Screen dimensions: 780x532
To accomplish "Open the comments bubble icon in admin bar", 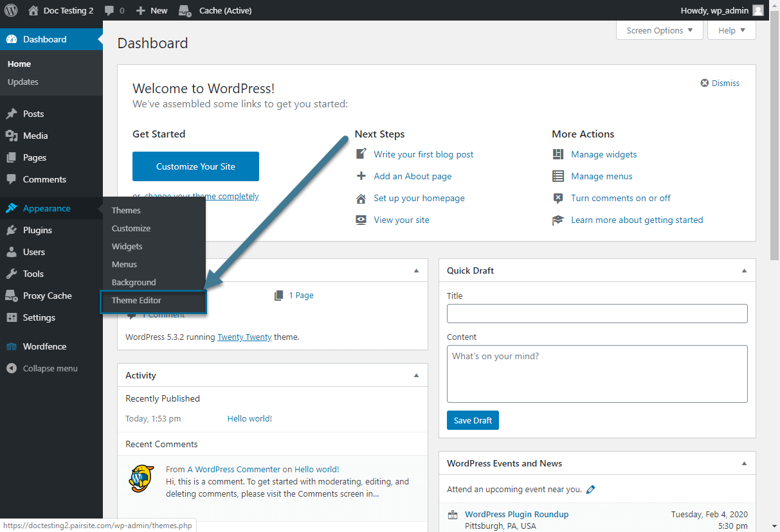I will (109, 11).
